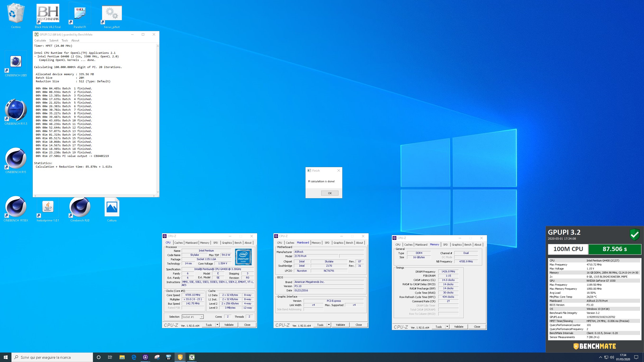Select Parallel PI desktop shortcut
This screenshot has width=644, height=362.
coord(80,16)
